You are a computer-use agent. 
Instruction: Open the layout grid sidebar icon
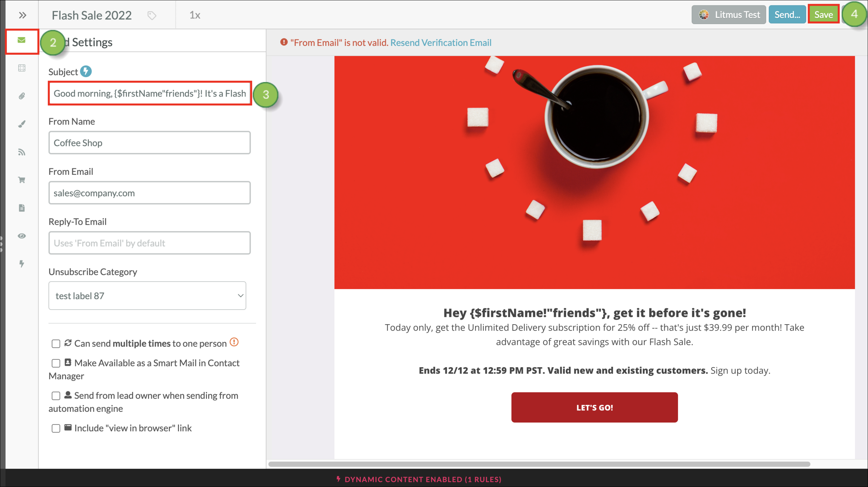tap(22, 68)
